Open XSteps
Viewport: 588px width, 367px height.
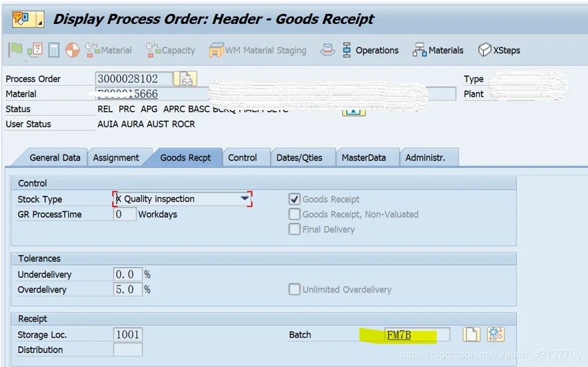(x=499, y=50)
